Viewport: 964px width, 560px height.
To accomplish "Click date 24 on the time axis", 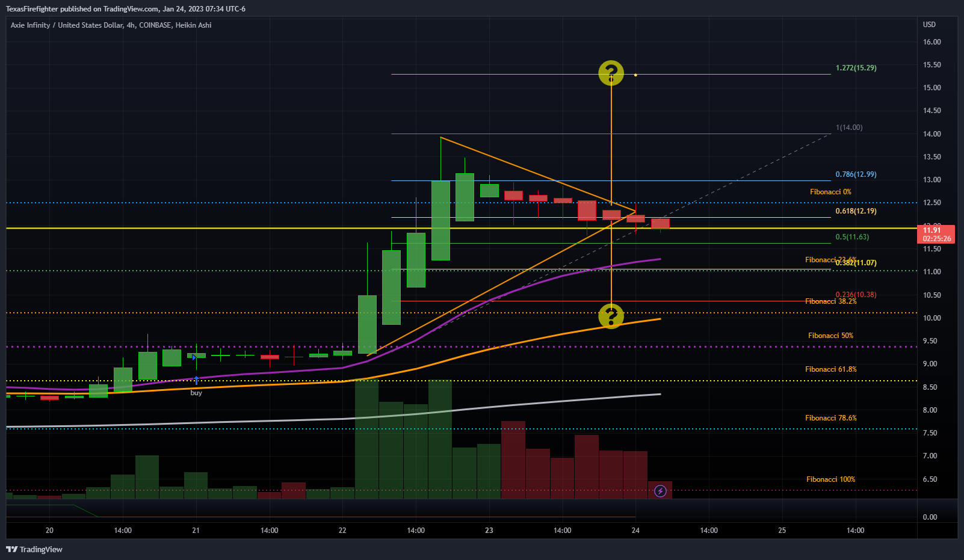I will pos(635,531).
